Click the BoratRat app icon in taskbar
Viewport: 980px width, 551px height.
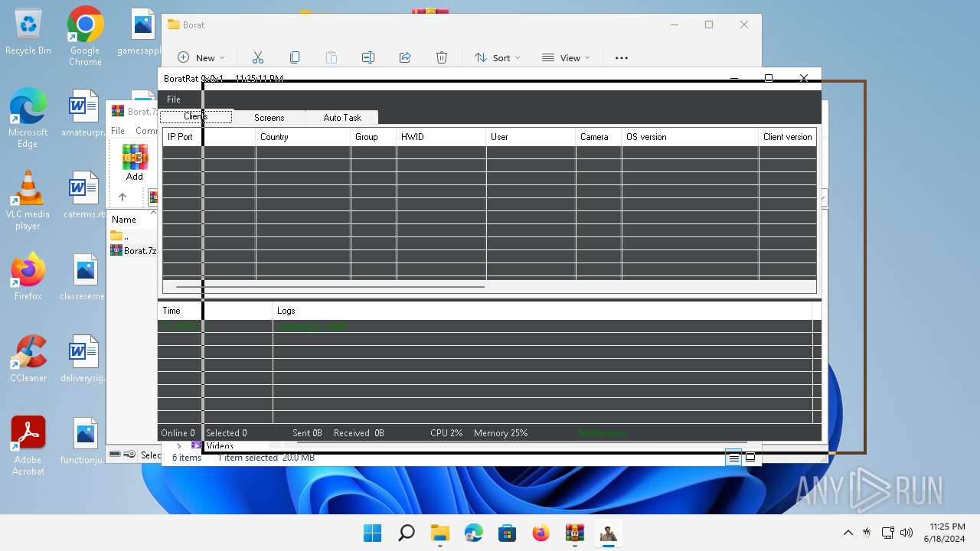pos(609,533)
